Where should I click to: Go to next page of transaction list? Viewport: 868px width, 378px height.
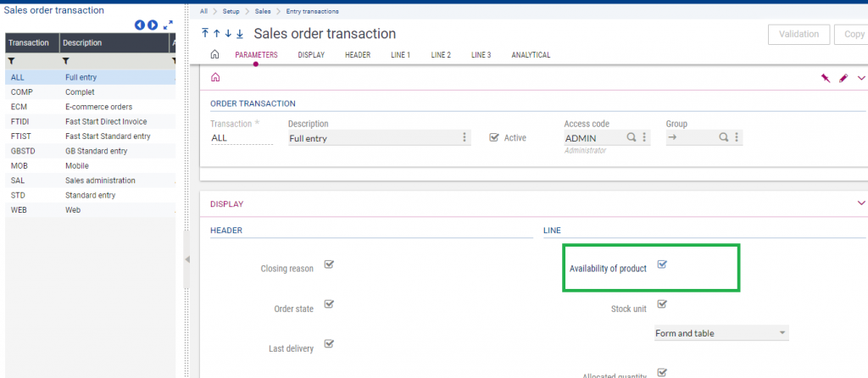click(153, 25)
